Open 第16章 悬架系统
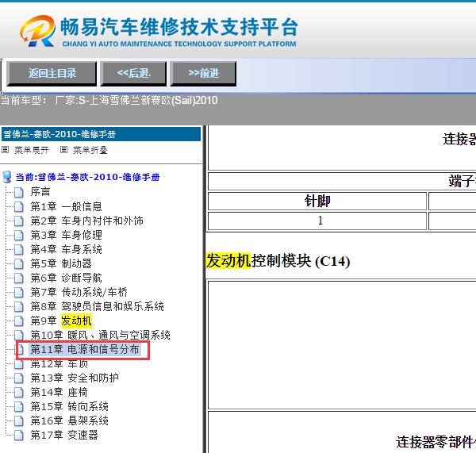The height and width of the screenshot is (453, 476). coord(70,420)
